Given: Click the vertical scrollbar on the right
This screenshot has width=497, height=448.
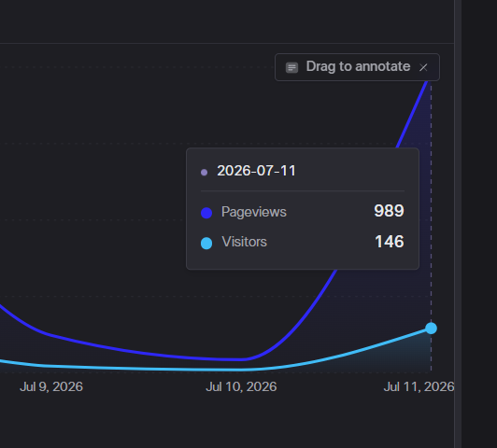Looking at the screenshot, I should [458, 224].
